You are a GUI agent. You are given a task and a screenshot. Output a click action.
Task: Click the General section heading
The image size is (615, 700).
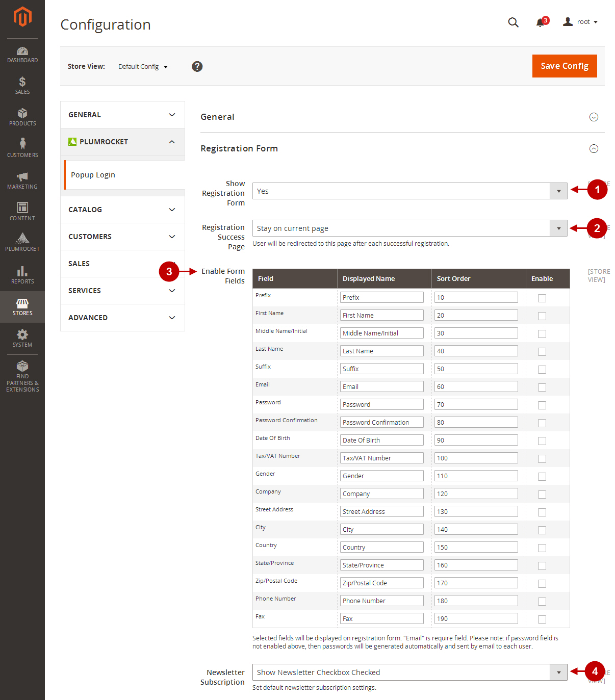tap(217, 117)
